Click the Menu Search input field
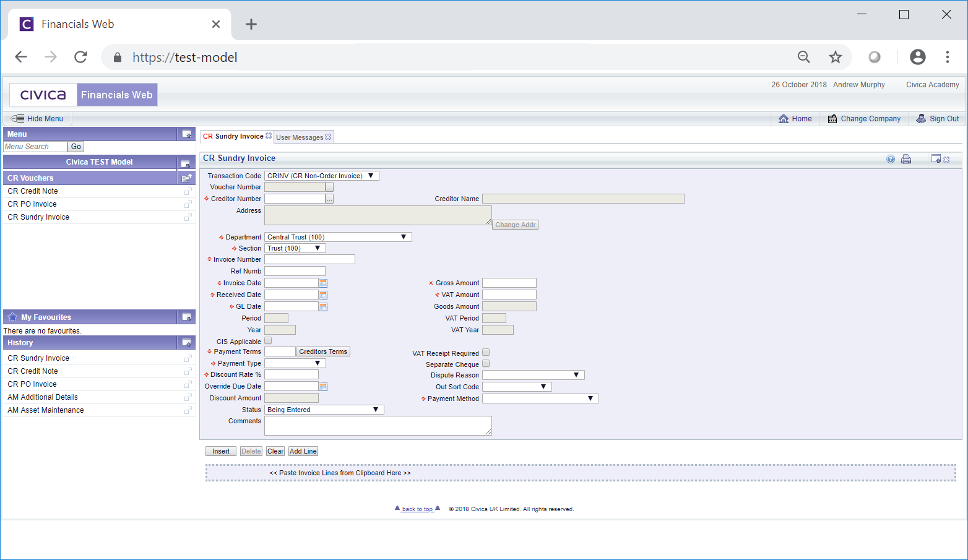The image size is (968, 560). (x=35, y=147)
